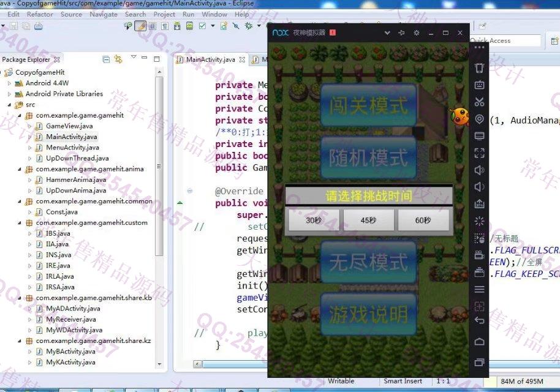Collapse com.example.game.gamehit.common package
This screenshot has height=392, width=560.
pyautogui.click(x=20, y=202)
